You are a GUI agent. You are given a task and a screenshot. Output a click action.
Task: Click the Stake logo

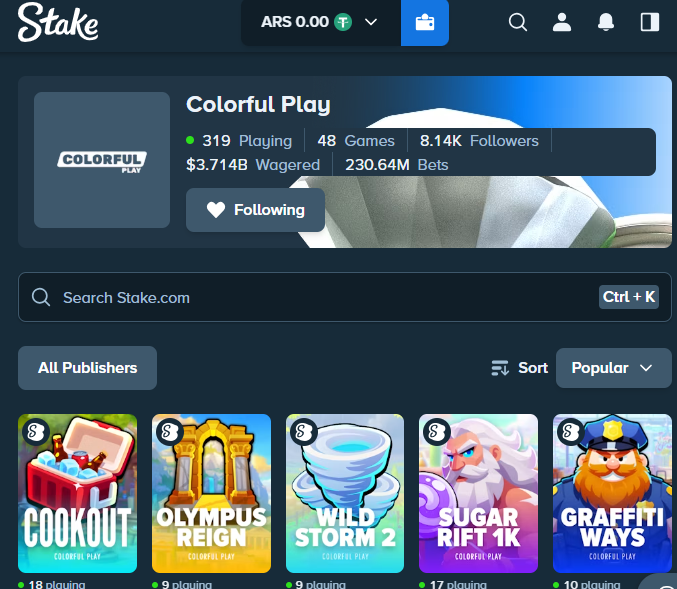pyautogui.click(x=58, y=22)
